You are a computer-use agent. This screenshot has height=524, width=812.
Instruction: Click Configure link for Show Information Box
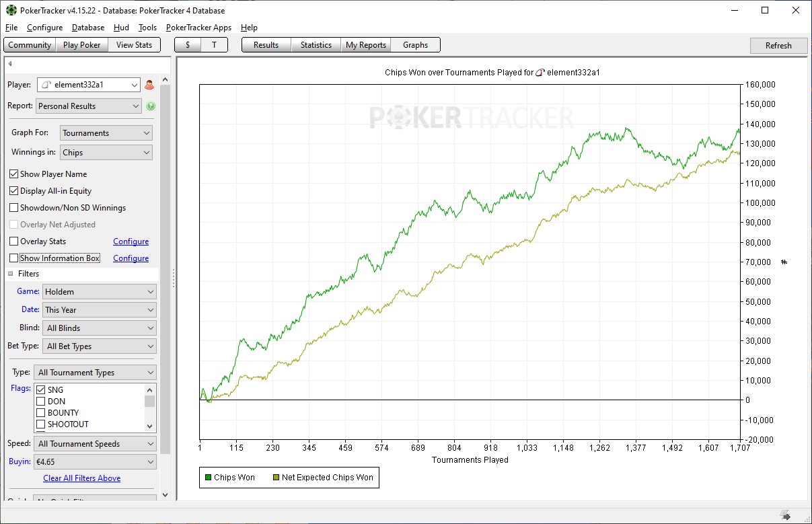pos(131,258)
